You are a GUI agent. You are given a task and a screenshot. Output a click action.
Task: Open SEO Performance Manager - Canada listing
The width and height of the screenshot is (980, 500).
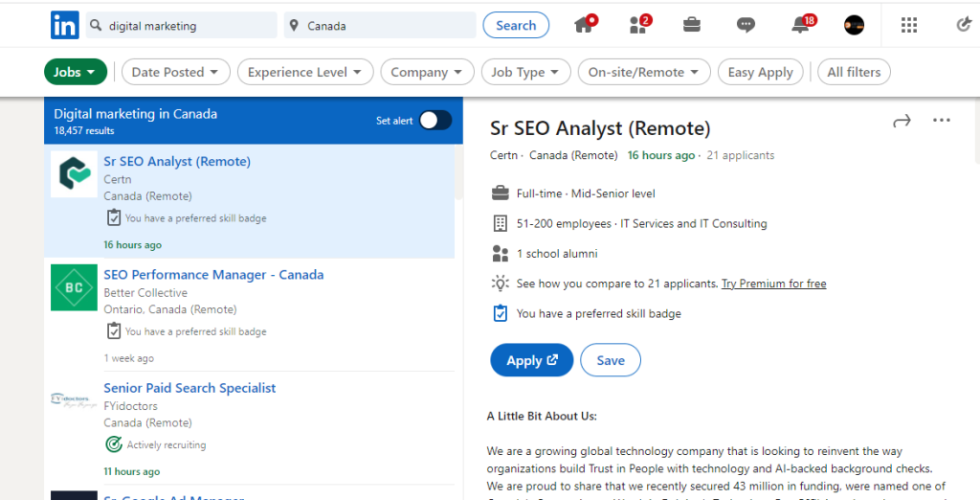(213, 275)
